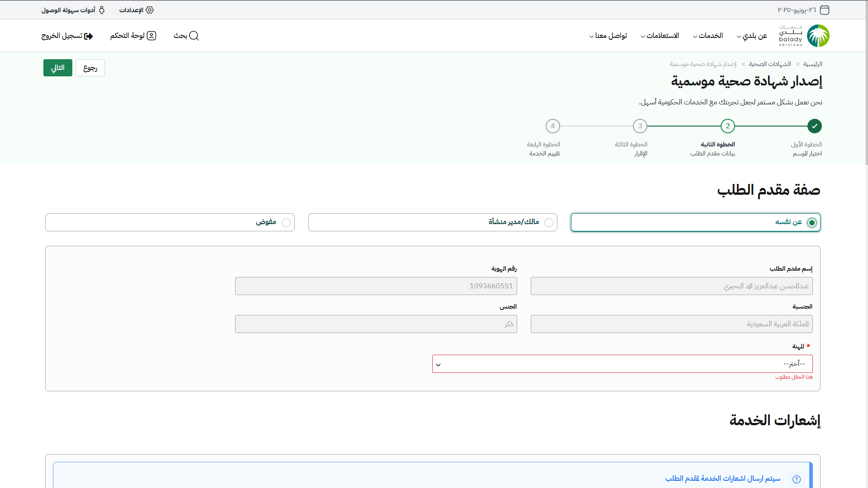Screen dimensions: 868x488
Task: Open settings via the gear icon
Action: 150,10
